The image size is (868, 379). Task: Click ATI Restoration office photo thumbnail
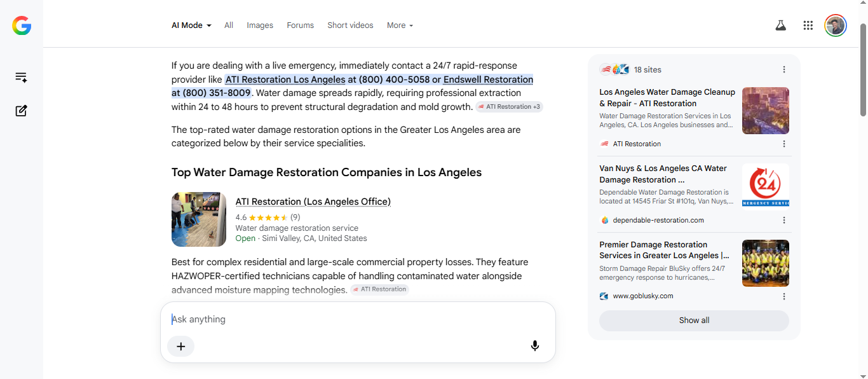click(199, 219)
